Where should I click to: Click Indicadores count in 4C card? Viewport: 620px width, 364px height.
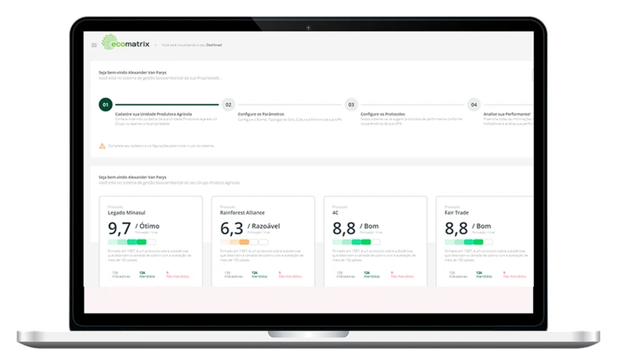click(346, 275)
